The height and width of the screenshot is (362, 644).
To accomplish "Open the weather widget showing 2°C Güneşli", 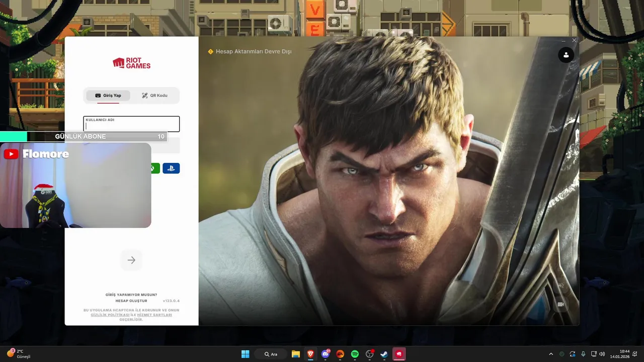I will click(19, 354).
